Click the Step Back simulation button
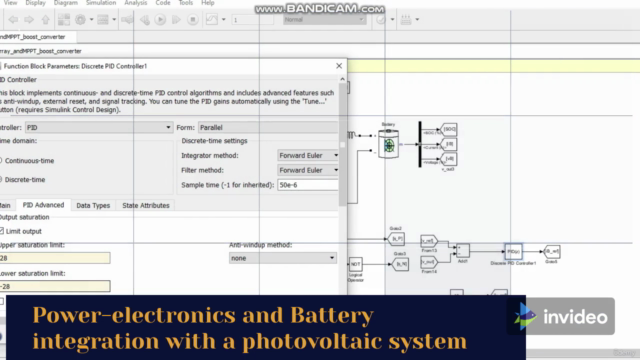Viewport: 640px width, 360px height. [144, 19]
